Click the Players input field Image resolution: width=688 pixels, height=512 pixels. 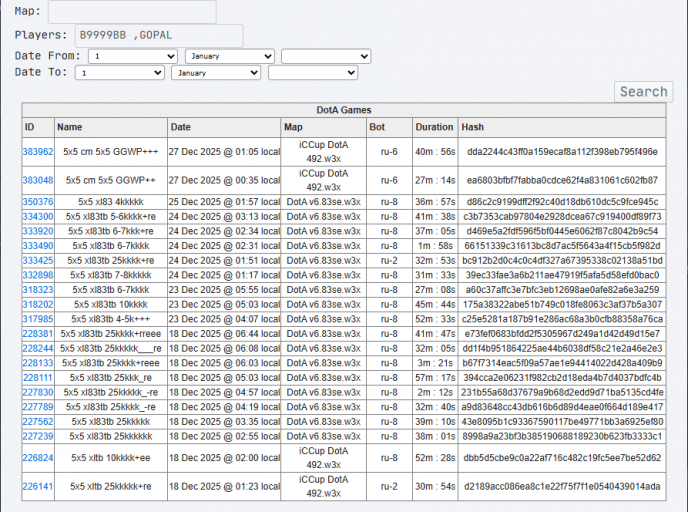pos(159,36)
